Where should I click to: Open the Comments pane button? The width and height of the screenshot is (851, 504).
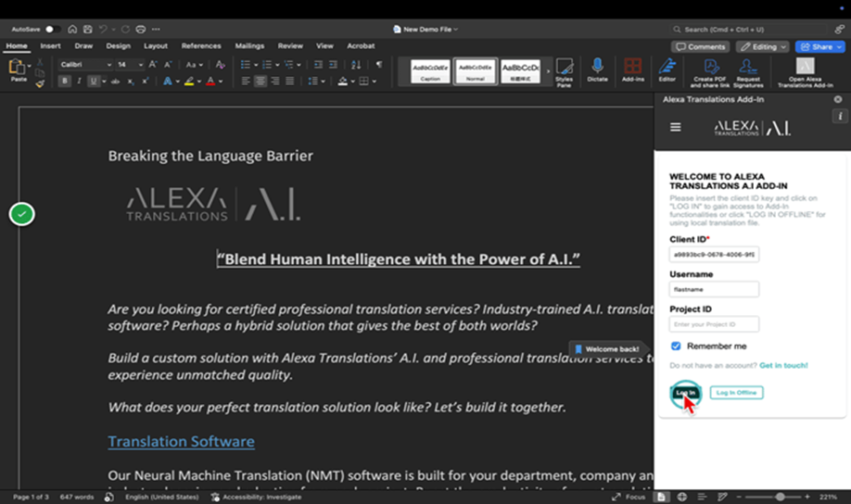(x=700, y=46)
